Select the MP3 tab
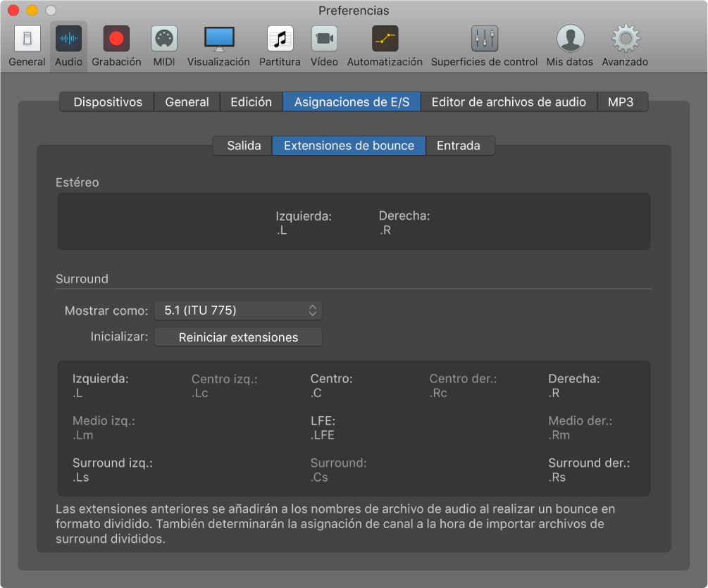The width and height of the screenshot is (708, 588). point(621,102)
